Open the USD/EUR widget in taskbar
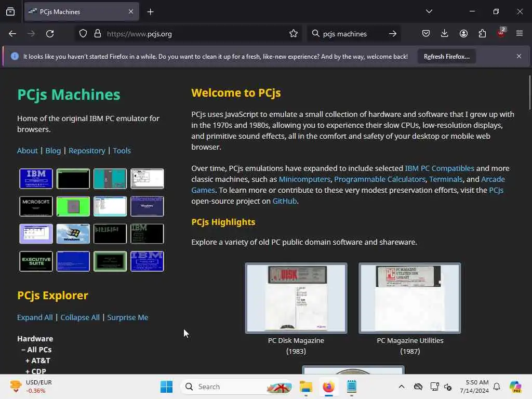 pos(31,387)
